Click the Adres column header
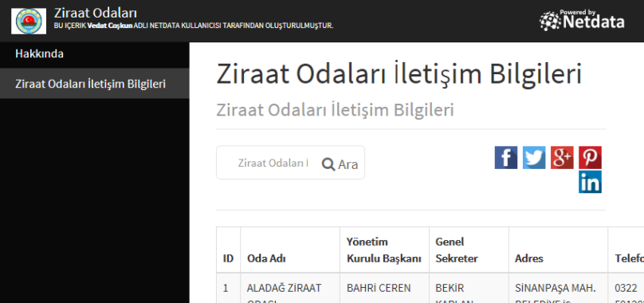Screen dimensions: 644x303 (558, 250)
